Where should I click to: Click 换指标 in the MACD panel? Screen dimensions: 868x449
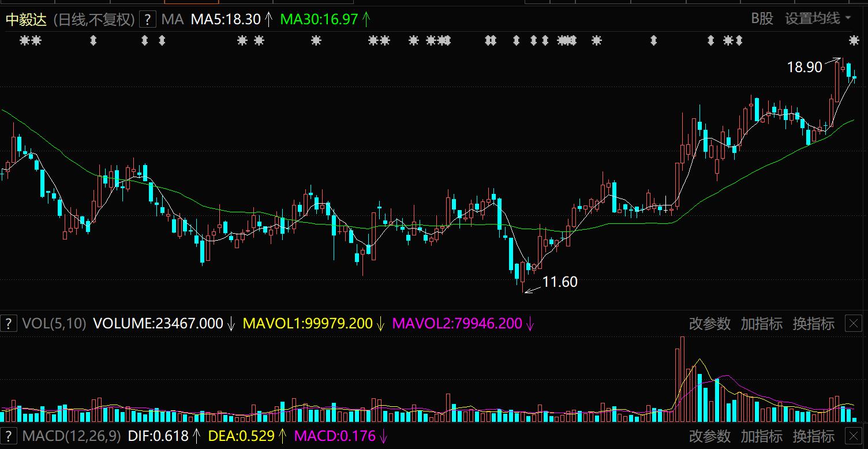click(x=814, y=436)
